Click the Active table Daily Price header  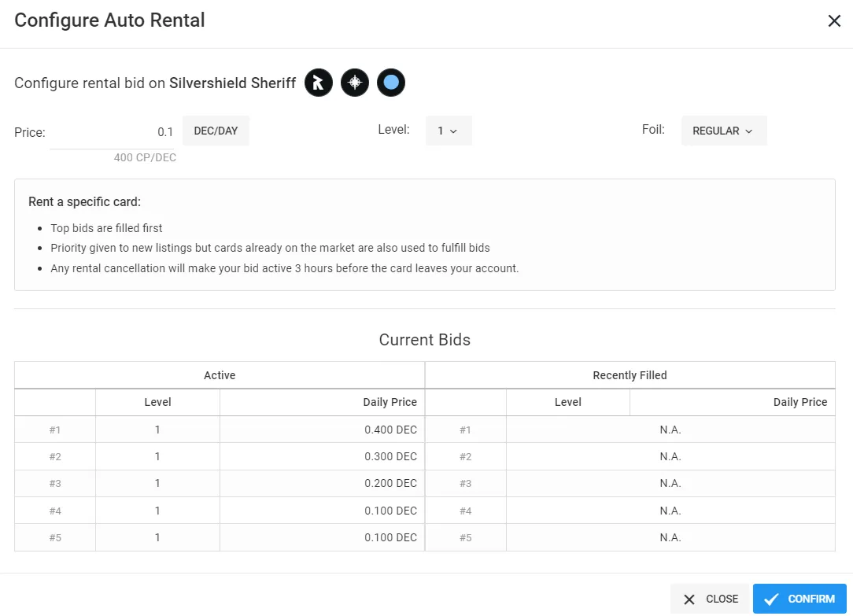[322, 402]
